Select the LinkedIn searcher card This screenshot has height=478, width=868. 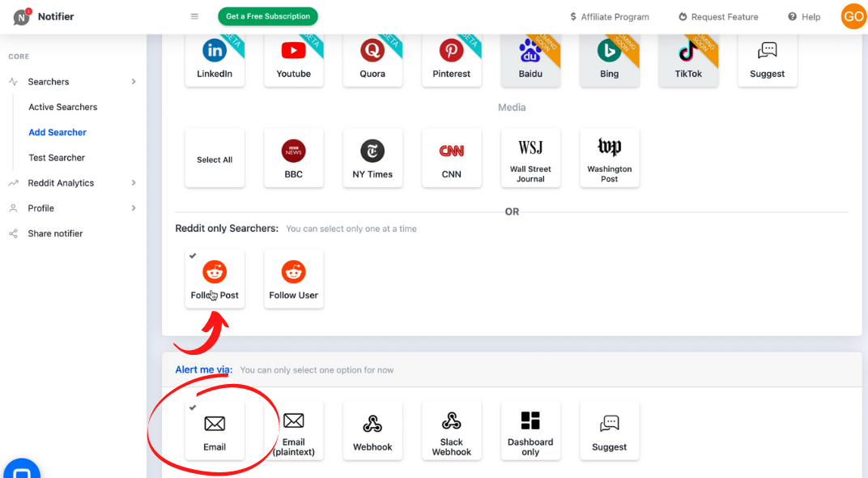[x=215, y=60]
